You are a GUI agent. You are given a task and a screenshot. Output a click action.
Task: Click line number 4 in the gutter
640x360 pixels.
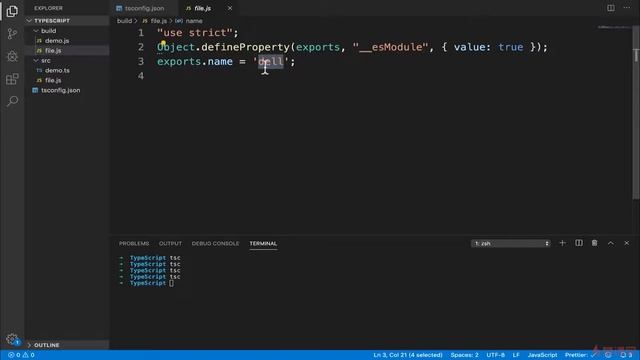[141, 76]
